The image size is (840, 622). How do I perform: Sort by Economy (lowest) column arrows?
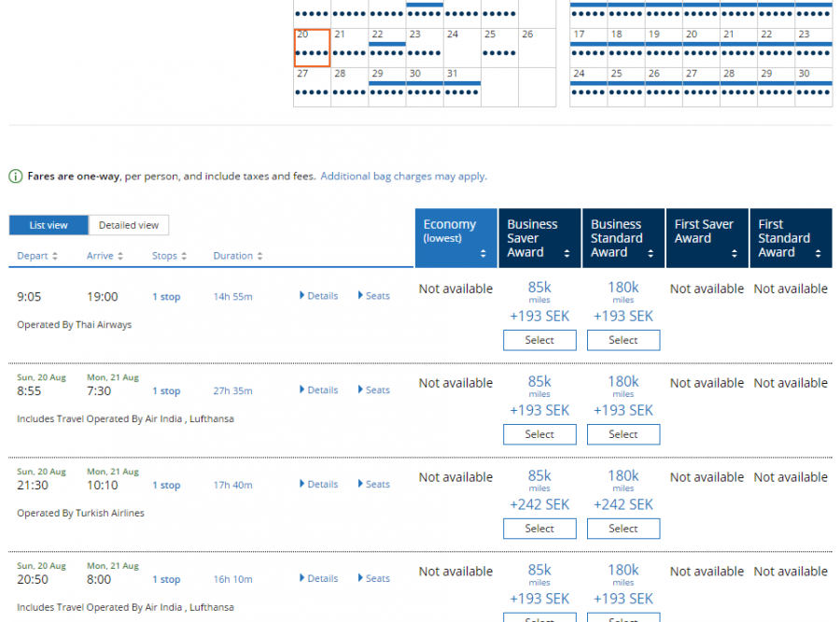point(483,253)
